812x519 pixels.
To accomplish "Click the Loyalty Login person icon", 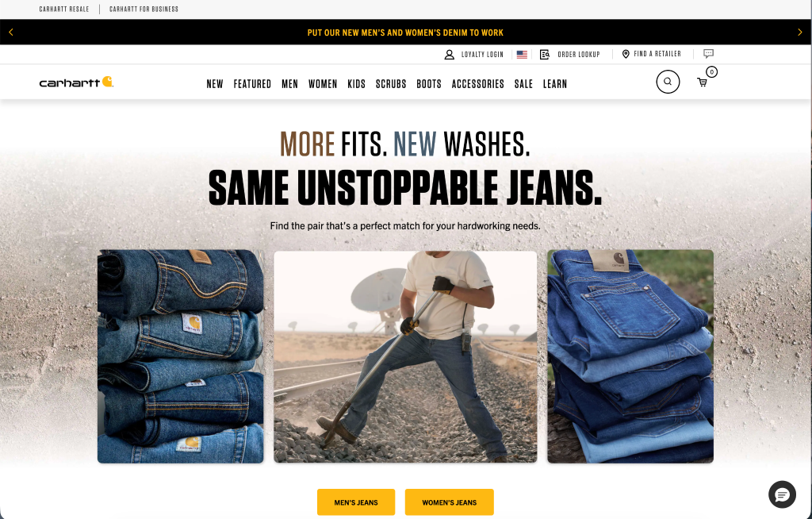I will coord(449,55).
